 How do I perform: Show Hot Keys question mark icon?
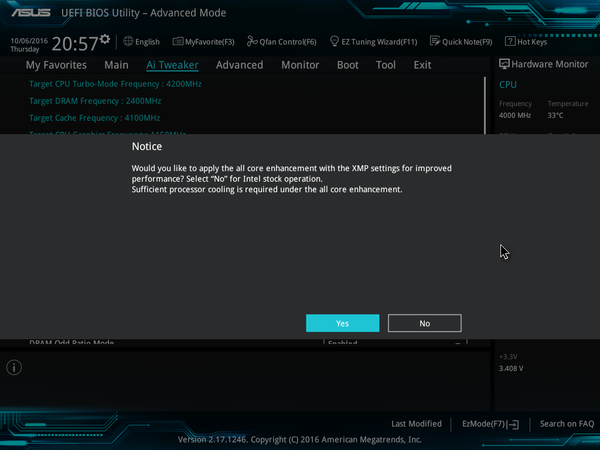[x=510, y=41]
